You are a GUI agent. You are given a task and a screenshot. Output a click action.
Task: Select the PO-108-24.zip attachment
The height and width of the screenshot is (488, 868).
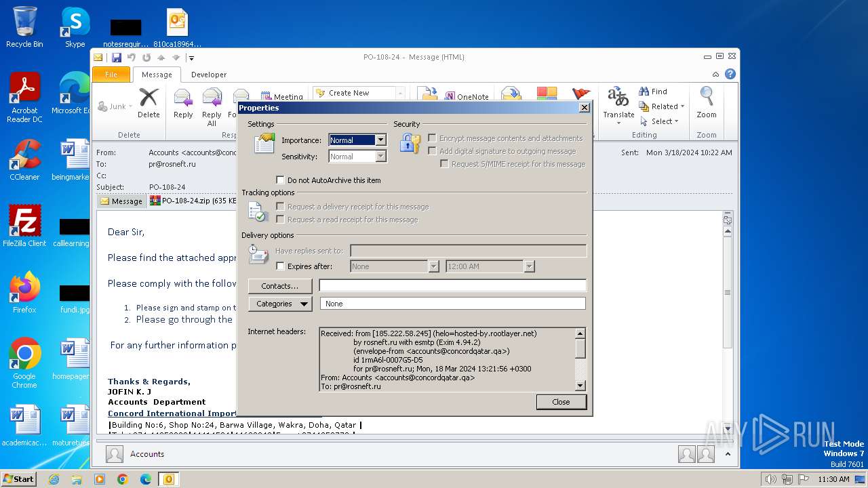coord(193,201)
